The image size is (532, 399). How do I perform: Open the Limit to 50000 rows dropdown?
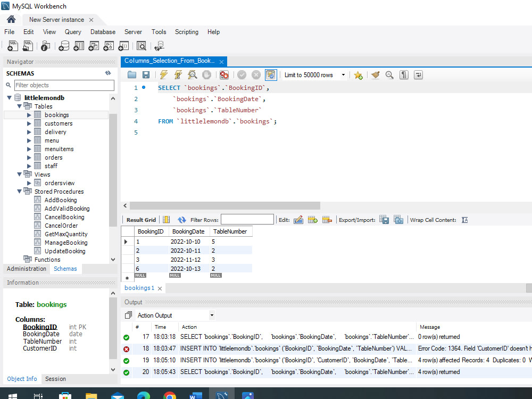pyautogui.click(x=343, y=75)
